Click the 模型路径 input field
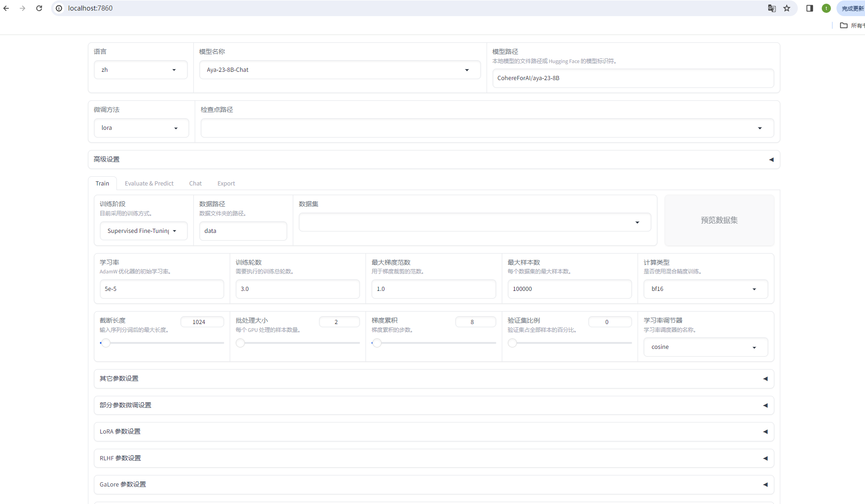Viewport: 865px width, 504px height. tap(633, 78)
